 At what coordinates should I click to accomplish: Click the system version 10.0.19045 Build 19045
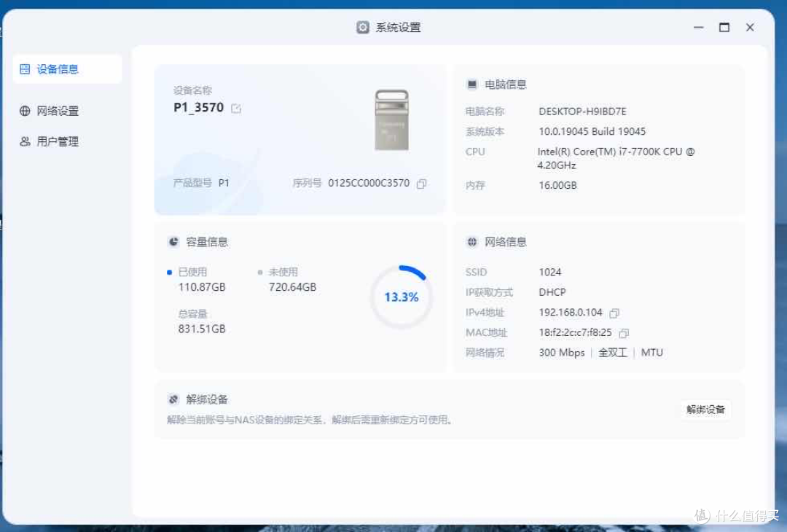(x=592, y=131)
